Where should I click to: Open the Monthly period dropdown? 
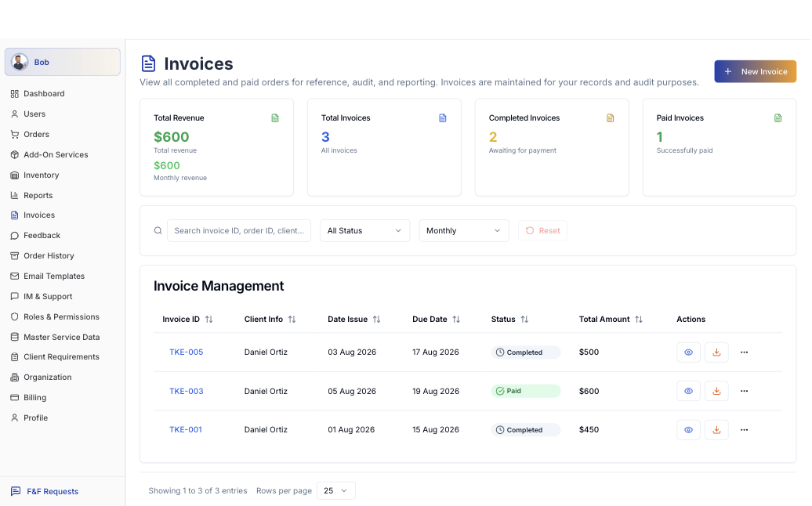pos(463,231)
